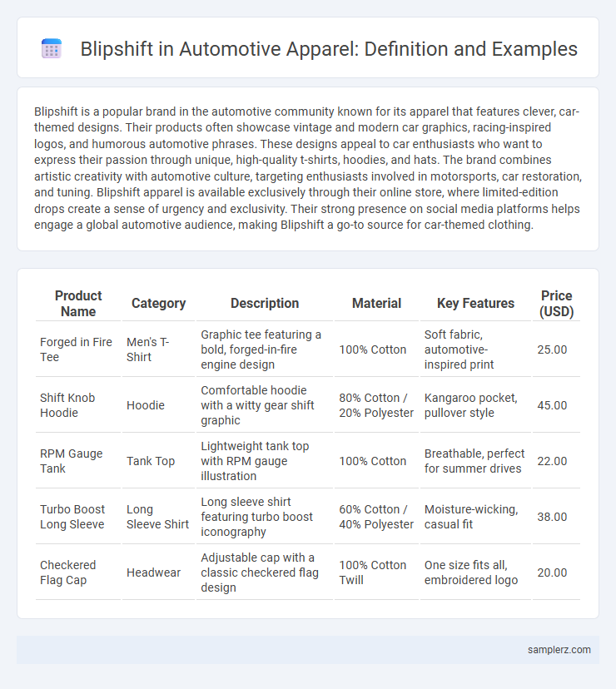Click the 'Moisture-wicking, casual fit' cell
The image size is (616, 689).
tap(475, 517)
